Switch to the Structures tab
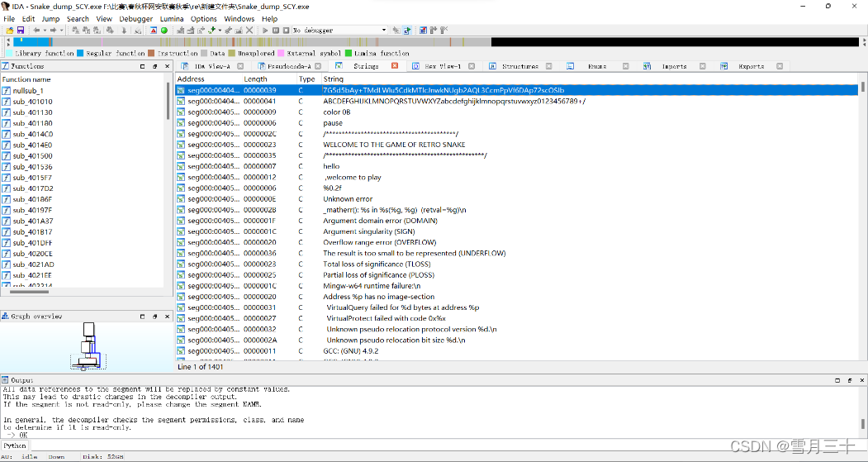 pos(519,66)
